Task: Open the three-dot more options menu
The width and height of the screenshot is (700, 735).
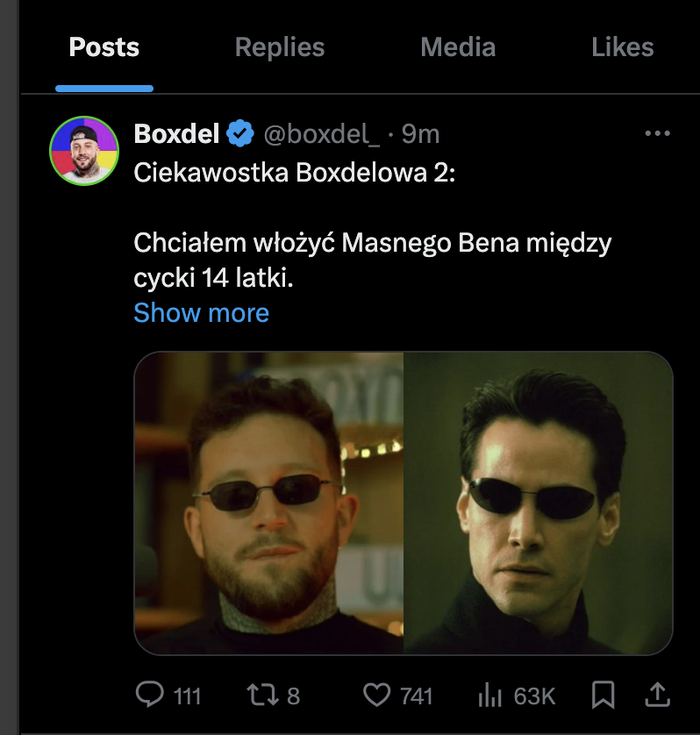Action: pyautogui.click(x=657, y=133)
